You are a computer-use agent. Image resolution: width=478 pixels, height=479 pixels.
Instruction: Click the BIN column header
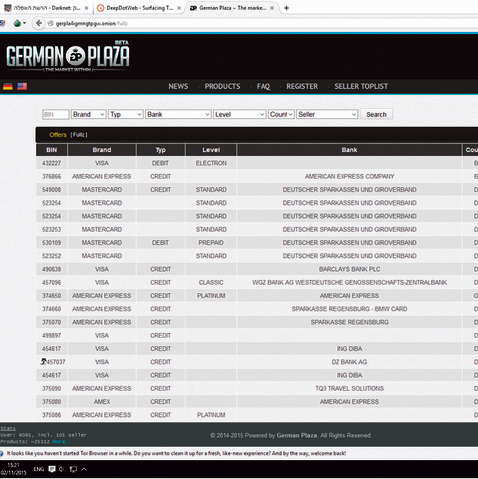[x=52, y=150]
